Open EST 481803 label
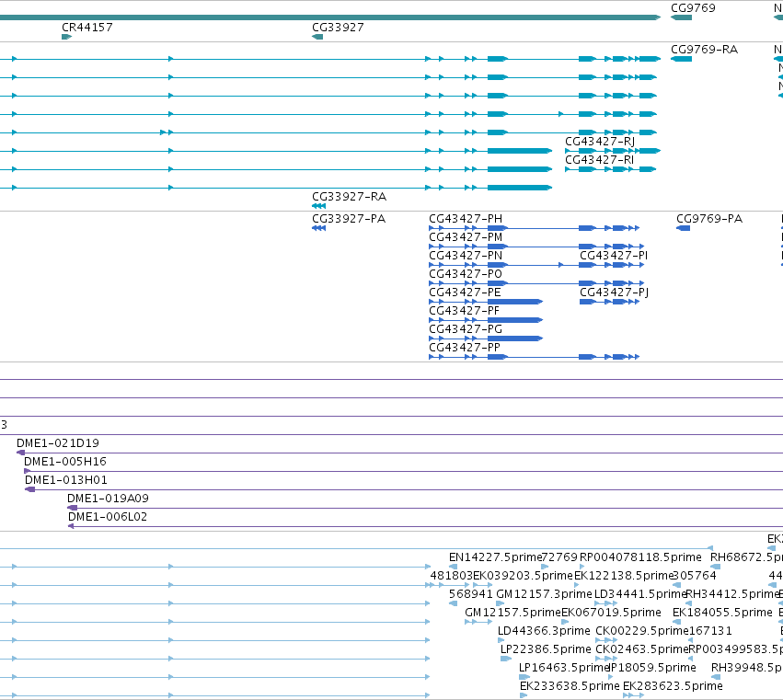The height and width of the screenshot is (700, 783). pos(452,576)
